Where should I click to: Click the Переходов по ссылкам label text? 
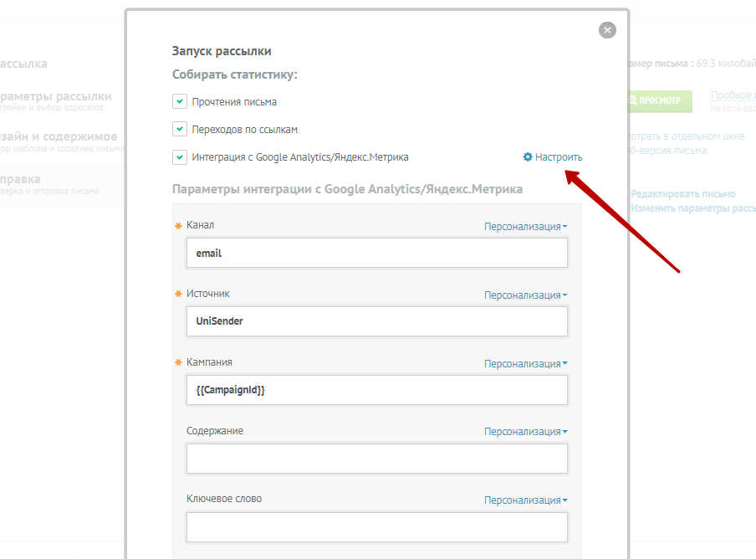point(245,129)
